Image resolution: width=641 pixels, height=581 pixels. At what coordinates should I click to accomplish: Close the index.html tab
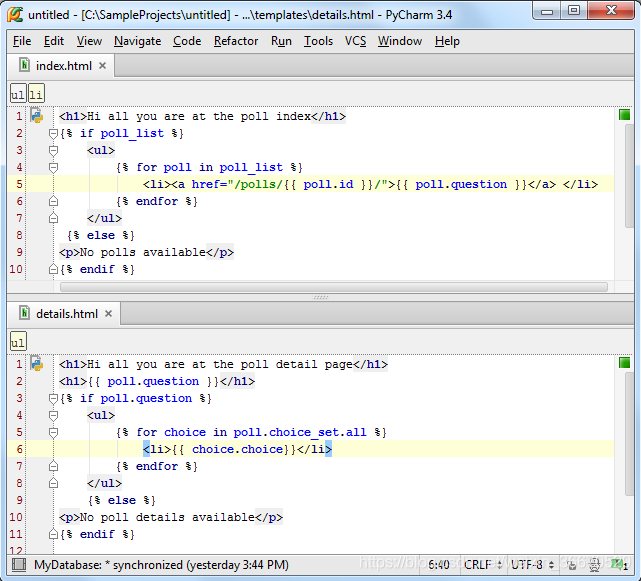(103, 65)
